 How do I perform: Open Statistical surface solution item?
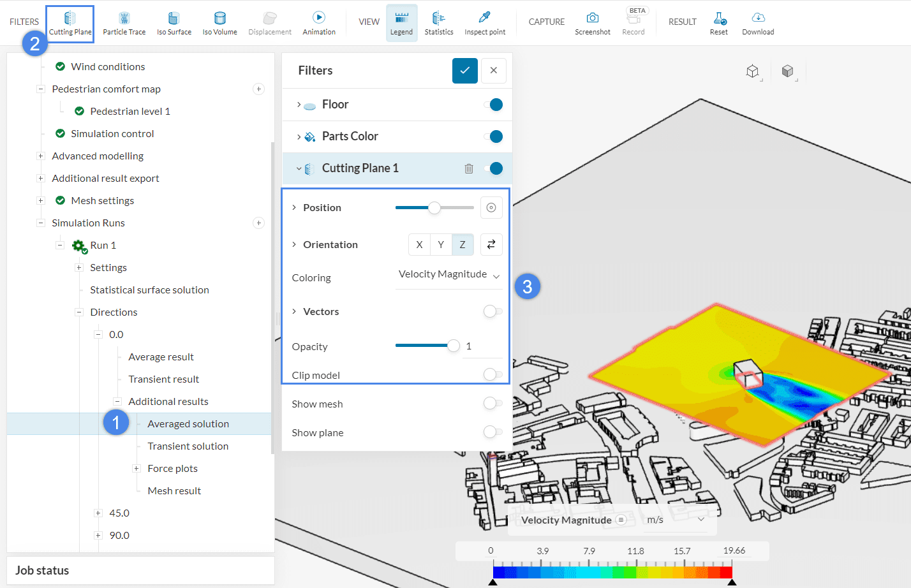149,290
